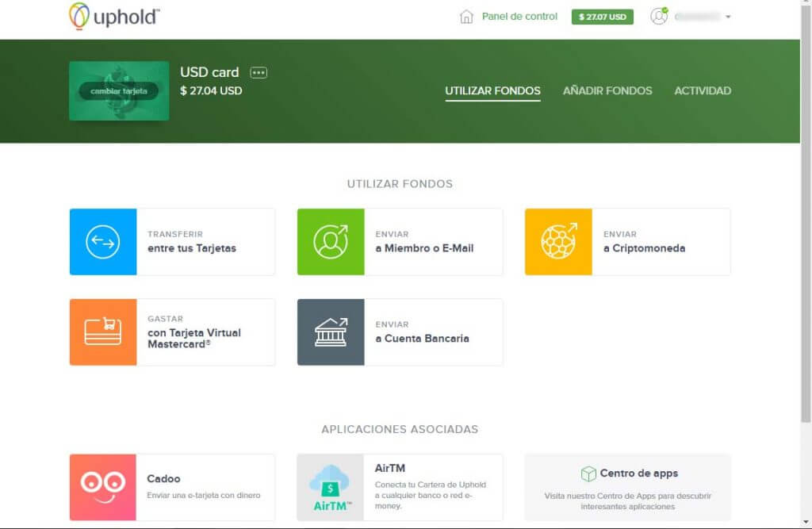Click the AirTM cloud logo icon
The image size is (812, 529).
[331, 487]
